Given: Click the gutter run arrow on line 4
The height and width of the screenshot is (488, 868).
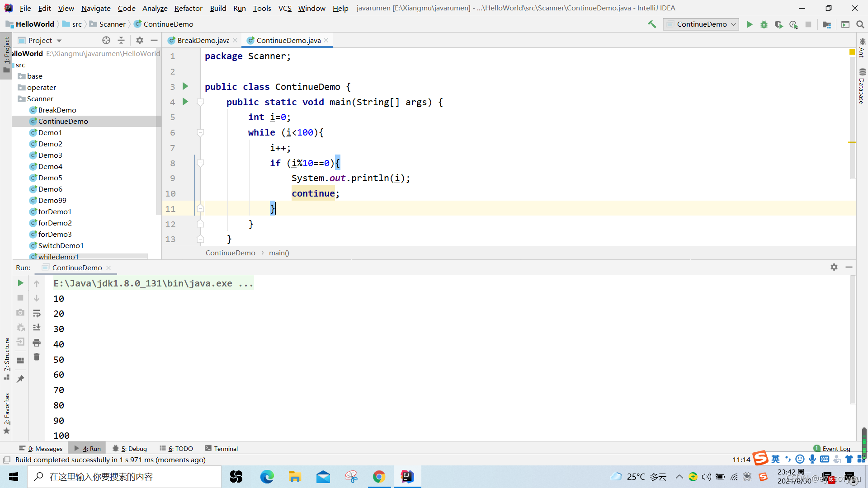Looking at the screenshot, I should point(185,102).
